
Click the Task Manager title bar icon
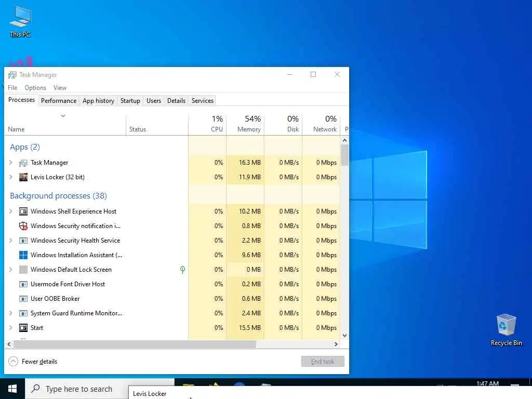(12, 75)
